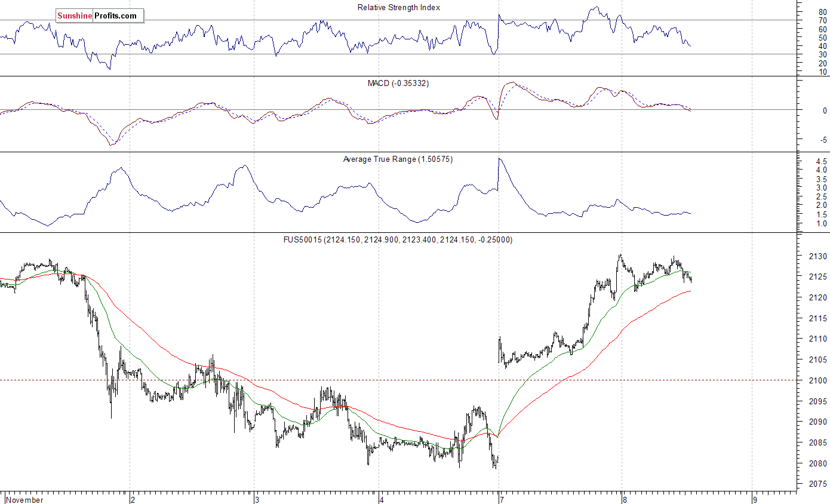Click the date axis label 3

[257, 500]
